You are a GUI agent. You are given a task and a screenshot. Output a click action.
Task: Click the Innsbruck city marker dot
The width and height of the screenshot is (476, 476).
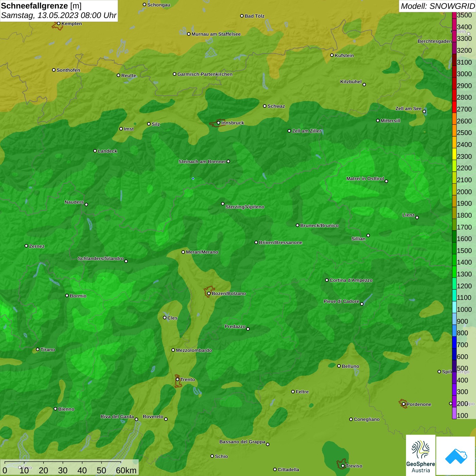click(x=219, y=123)
